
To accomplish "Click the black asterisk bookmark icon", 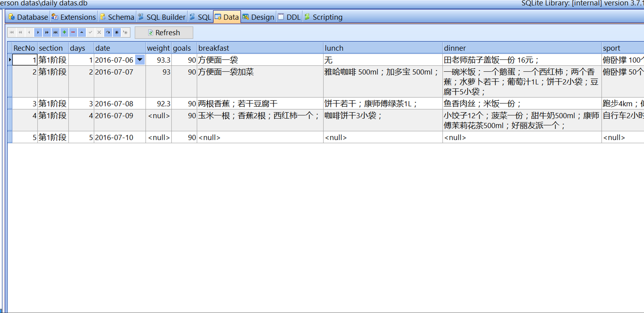I will (x=117, y=32).
